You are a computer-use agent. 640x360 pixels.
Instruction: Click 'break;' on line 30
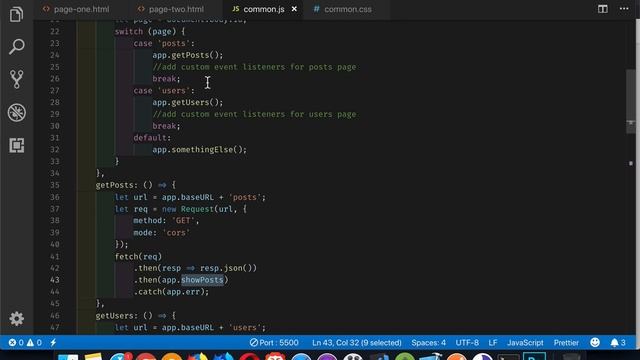click(x=166, y=126)
